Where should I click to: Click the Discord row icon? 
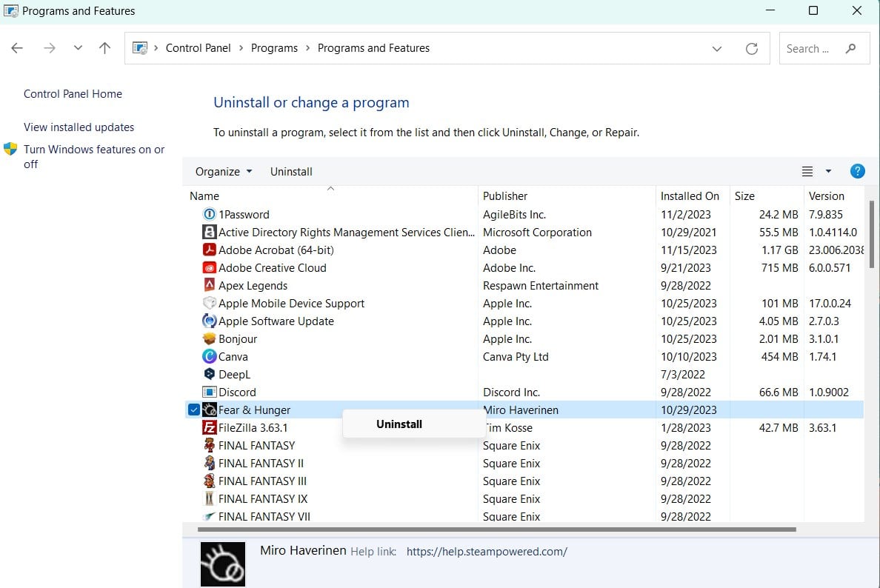coord(210,392)
